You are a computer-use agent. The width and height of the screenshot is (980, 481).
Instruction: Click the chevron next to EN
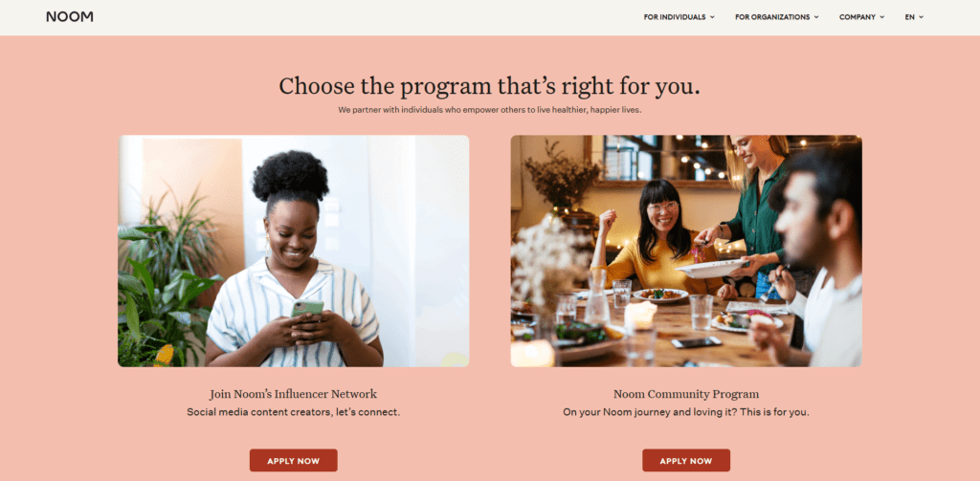922,17
